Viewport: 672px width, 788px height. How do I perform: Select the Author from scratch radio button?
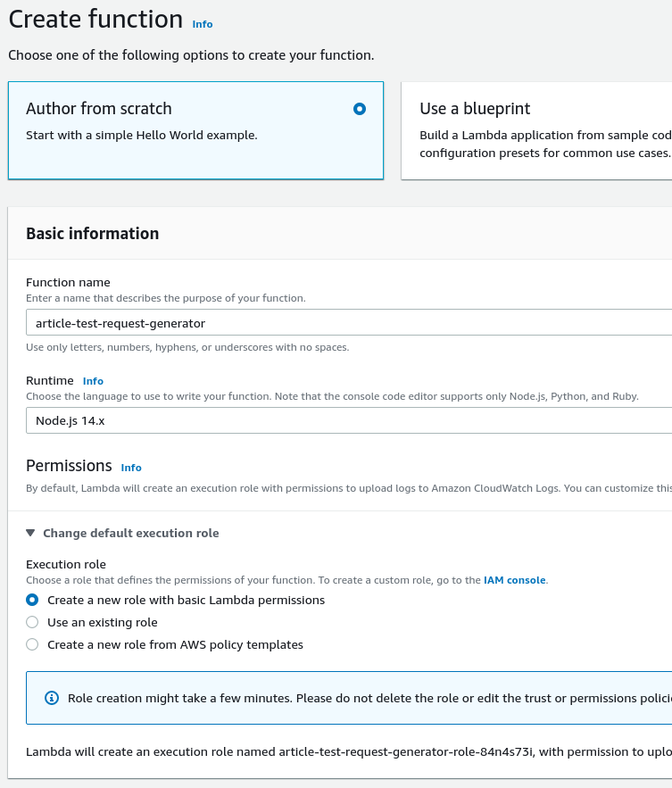[x=360, y=109]
